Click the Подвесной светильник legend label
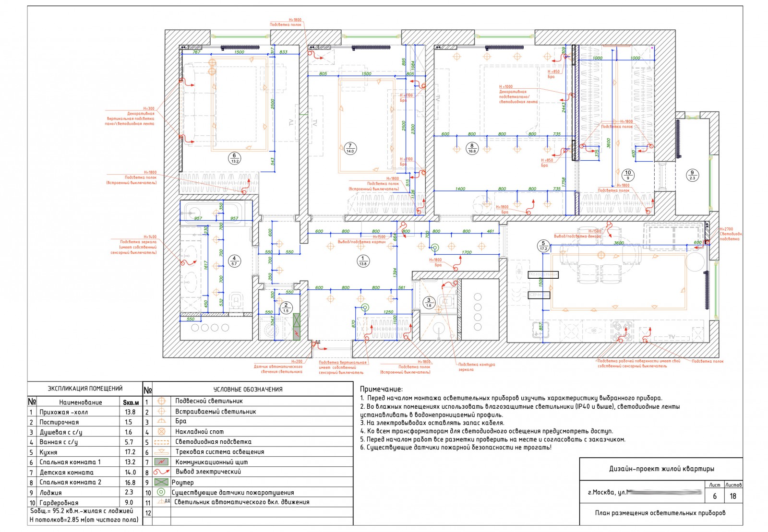The height and width of the screenshot is (532, 768). pyautogui.click(x=209, y=401)
